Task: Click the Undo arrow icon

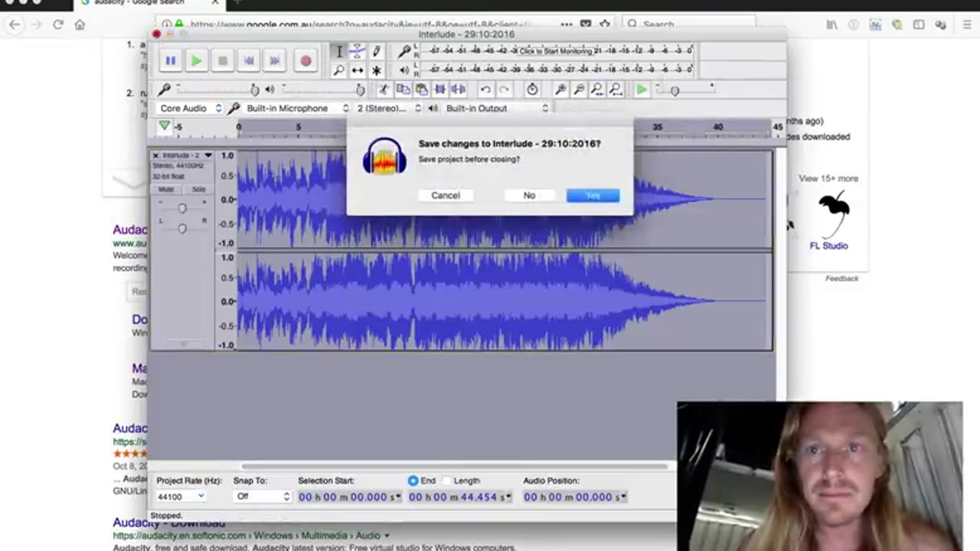Action: [485, 90]
